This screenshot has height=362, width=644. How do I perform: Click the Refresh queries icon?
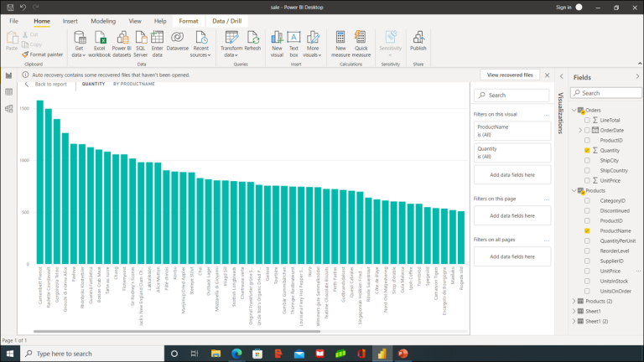tap(252, 38)
